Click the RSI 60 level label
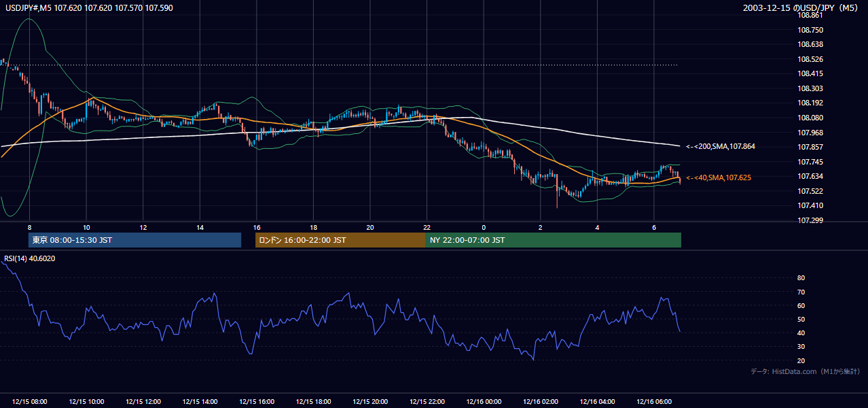 pyautogui.click(x=801, y=305)
